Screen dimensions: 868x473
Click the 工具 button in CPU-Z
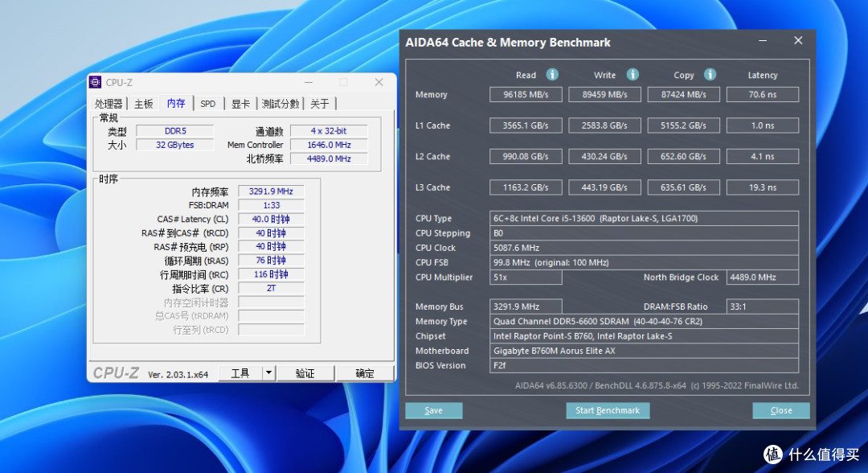(240, 373)
